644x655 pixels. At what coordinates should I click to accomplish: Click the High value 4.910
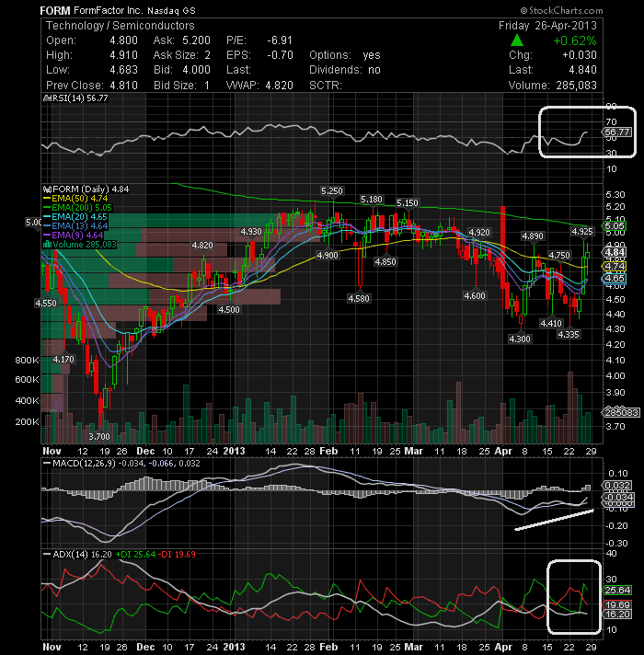[x=123, y=55]
